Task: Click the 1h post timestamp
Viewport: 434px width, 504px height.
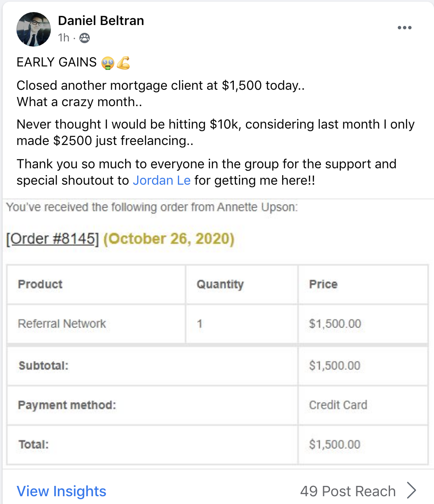Action: (63, 38)
